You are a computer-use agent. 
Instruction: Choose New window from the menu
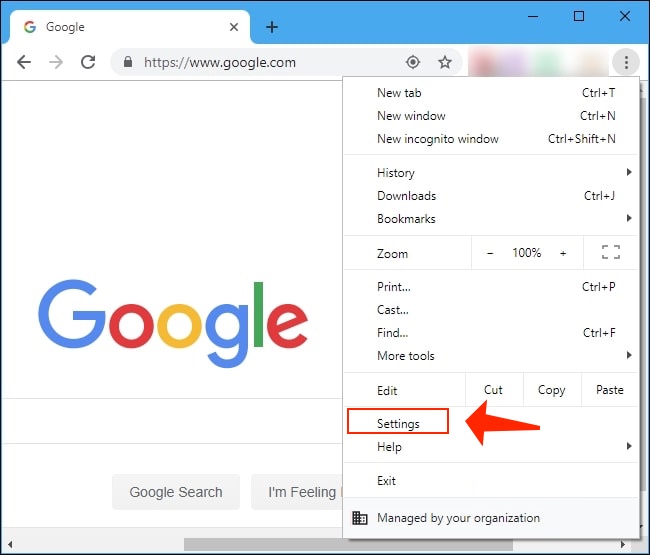491,116
